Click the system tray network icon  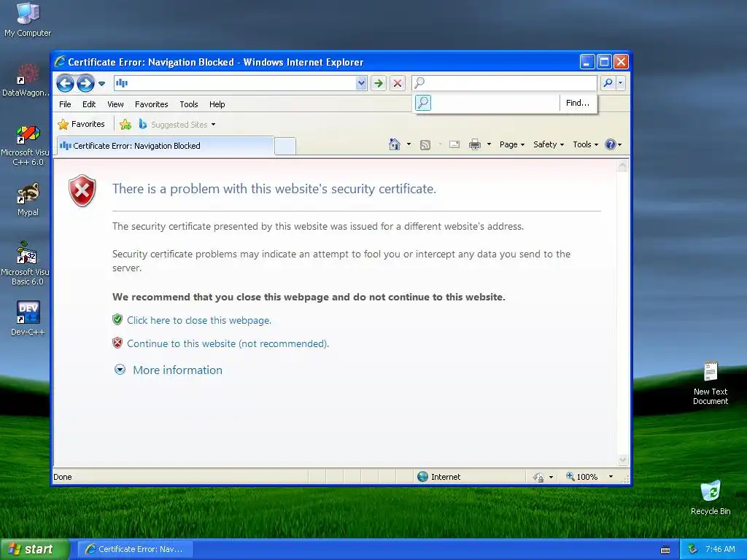692,549
